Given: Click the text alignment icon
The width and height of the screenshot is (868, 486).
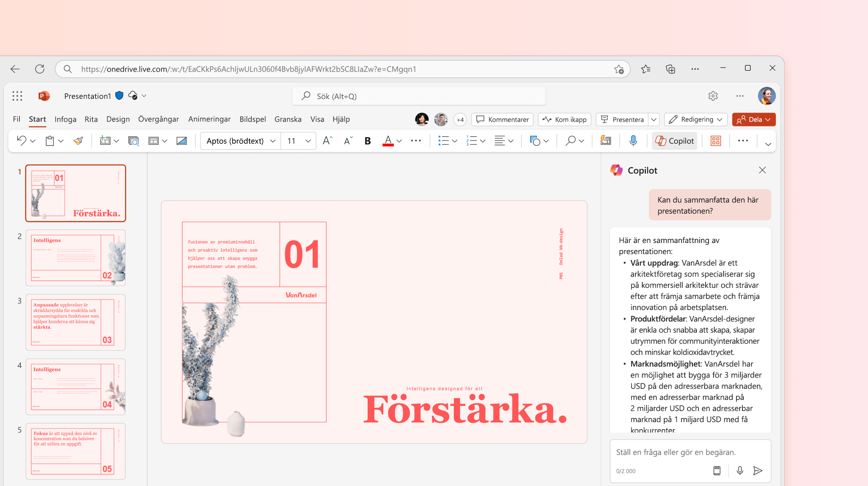Looking at the screenshot, I should [500, 141].
